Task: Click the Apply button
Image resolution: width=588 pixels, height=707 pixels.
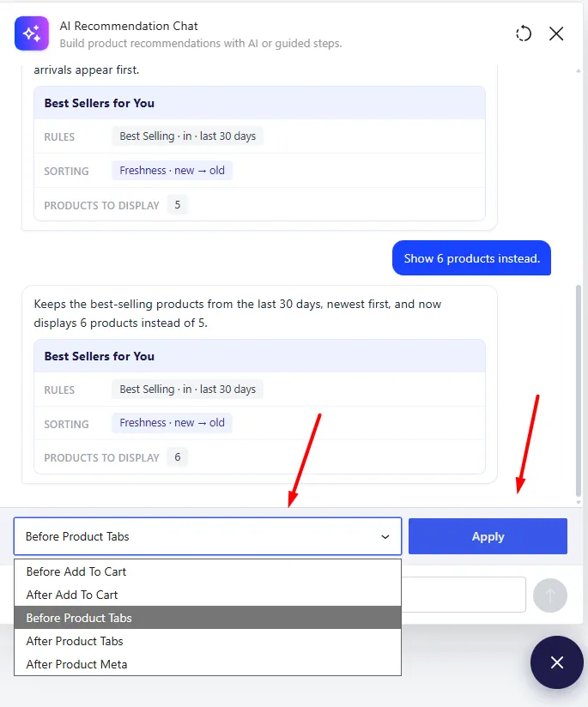Action: (488, 536)
